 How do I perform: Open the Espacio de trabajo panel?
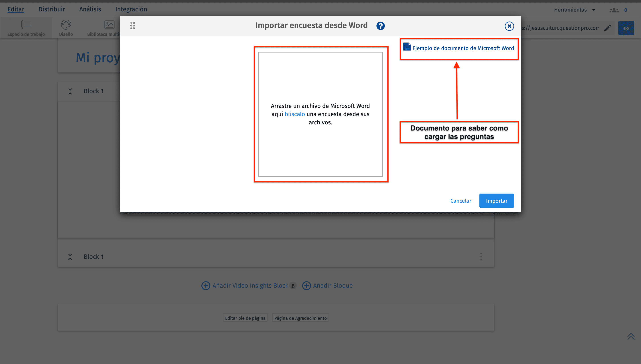click(26, 28)
